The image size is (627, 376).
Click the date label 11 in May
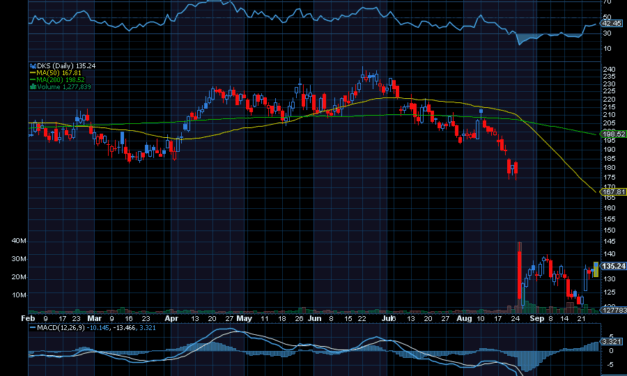264,318
